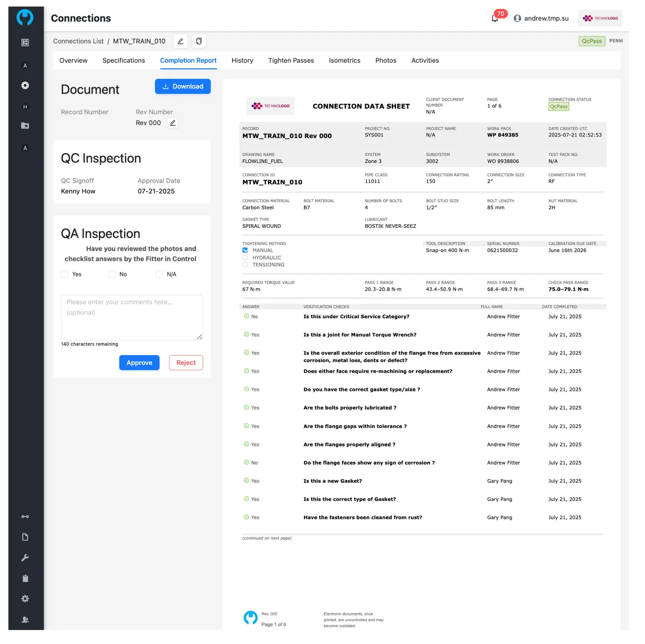Open the starred folder icon in sidebar
Screen dimensions: 645x644
pyautogui.click(x=25, y=126)
